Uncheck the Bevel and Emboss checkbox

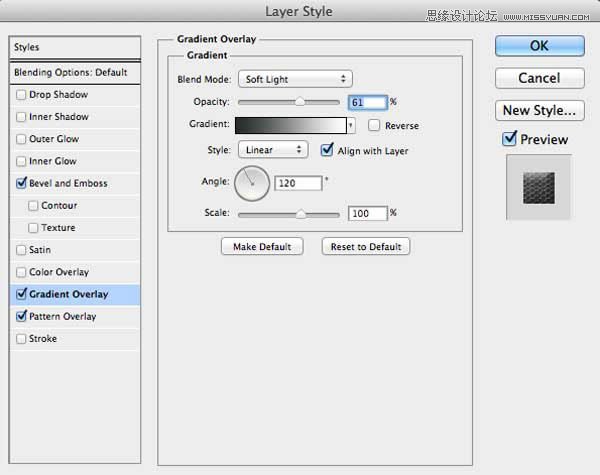click(x=21, y=183)
